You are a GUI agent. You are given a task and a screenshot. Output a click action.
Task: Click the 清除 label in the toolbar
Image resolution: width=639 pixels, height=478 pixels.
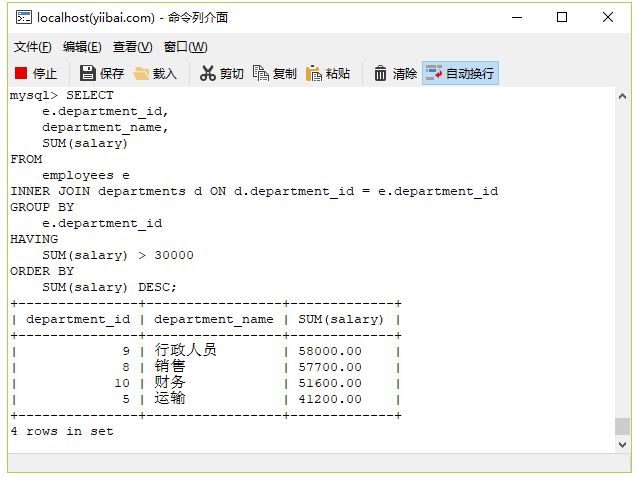click(405, 74)
